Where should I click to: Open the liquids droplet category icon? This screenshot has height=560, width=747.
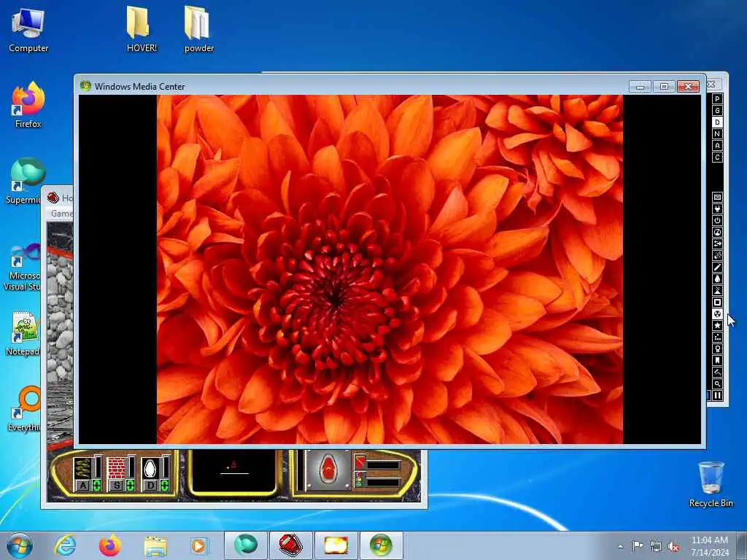pyautogui.click(x=717, y=279)
